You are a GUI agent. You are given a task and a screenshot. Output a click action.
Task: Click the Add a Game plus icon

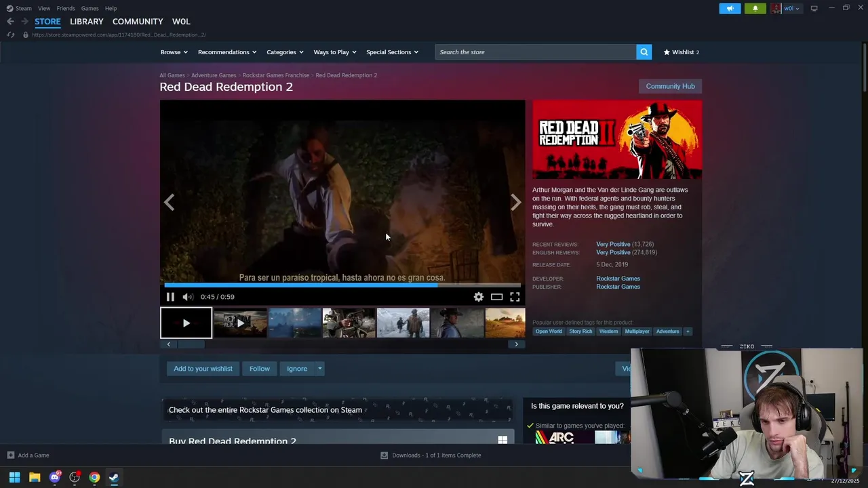[x=10, y=455]
